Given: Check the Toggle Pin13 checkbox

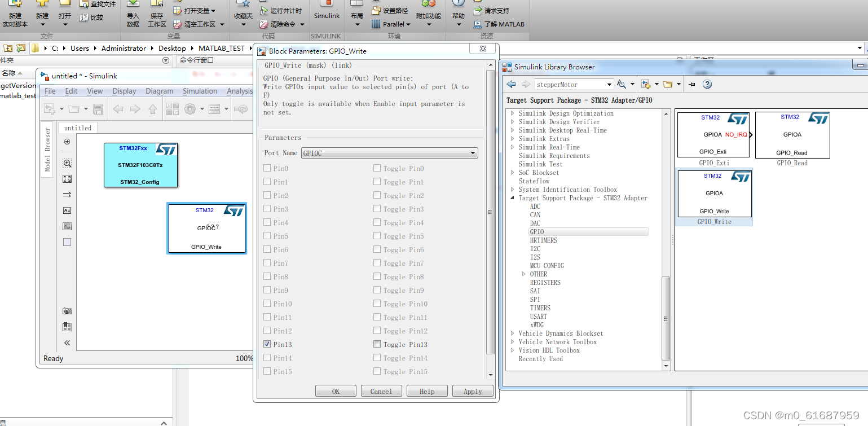Looking at the screenshot, I should (377, 344).
